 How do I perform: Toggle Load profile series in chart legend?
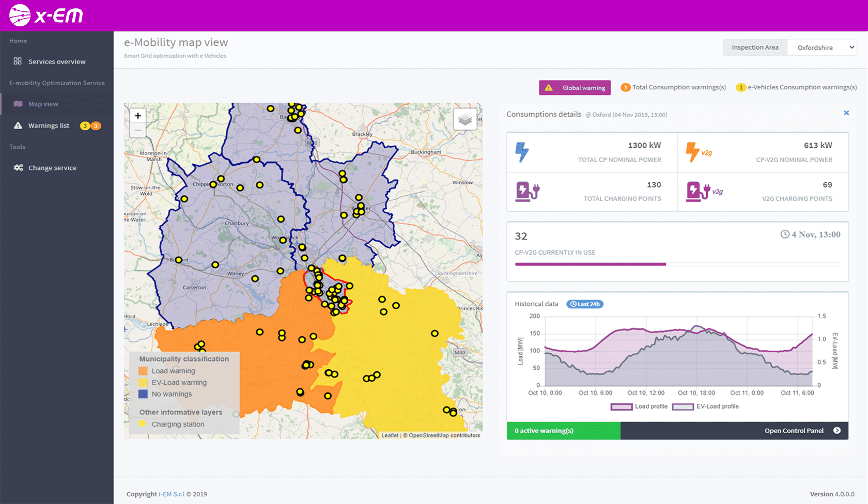pos(639,406)
